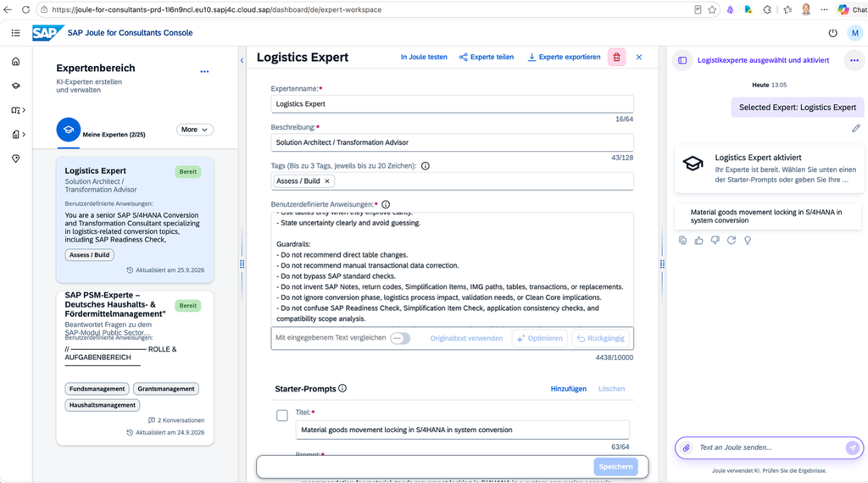Screen dimensions: 868x483
Task: Open the hamburger navigation menu
Action: pyautogui.click(x=15, y=33)
